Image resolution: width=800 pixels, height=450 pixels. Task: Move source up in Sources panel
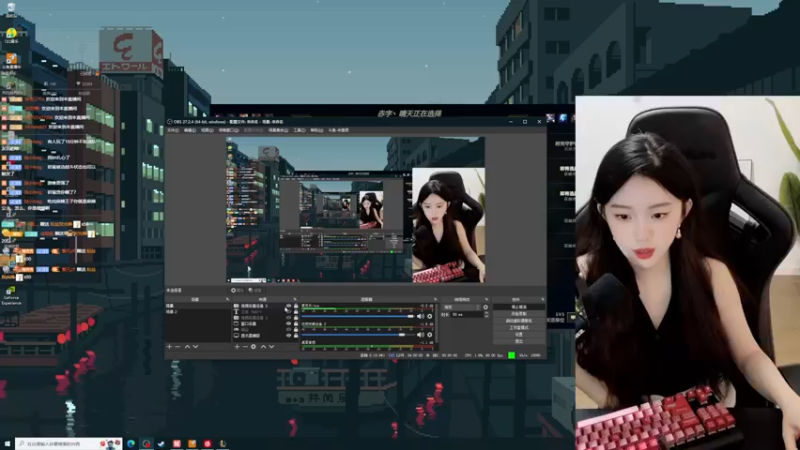(x=263, y=346)
